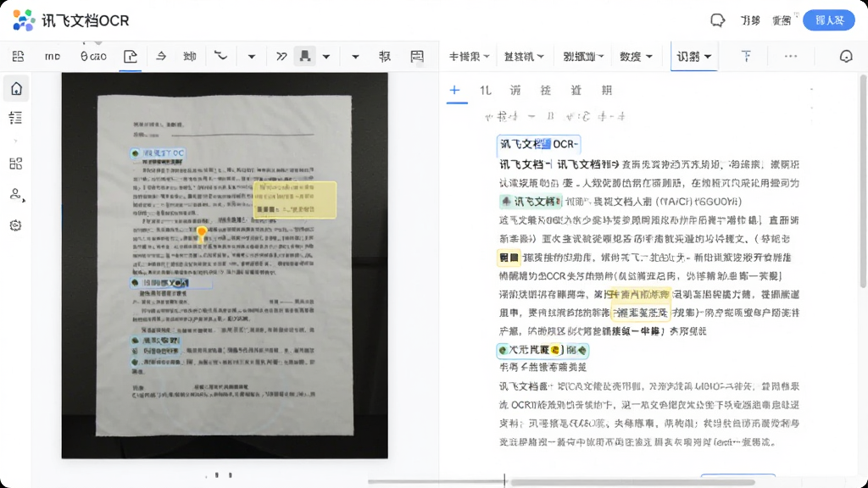The width and height of the screenshot is (868, 488).
Task: Open the highlighted 识别 dropdown
Action: click(x=693, y=57)
